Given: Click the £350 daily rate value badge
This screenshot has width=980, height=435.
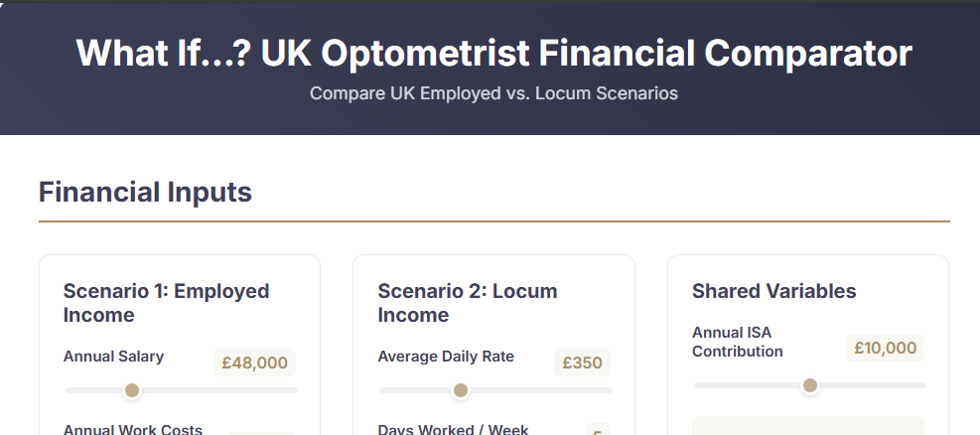Looking at the screenshot, I should (582, 362).
